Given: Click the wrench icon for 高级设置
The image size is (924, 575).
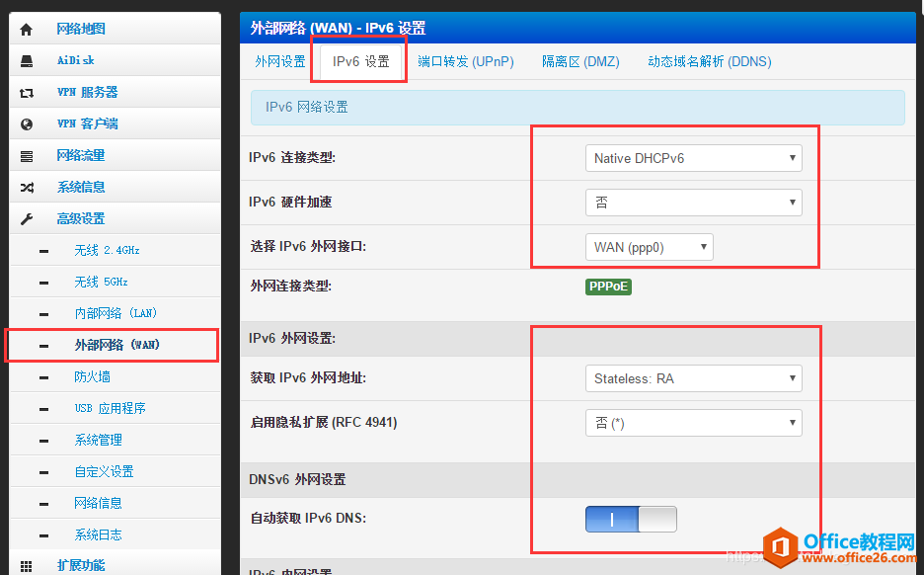Looking at the screenshot, I should coord(27,219).
